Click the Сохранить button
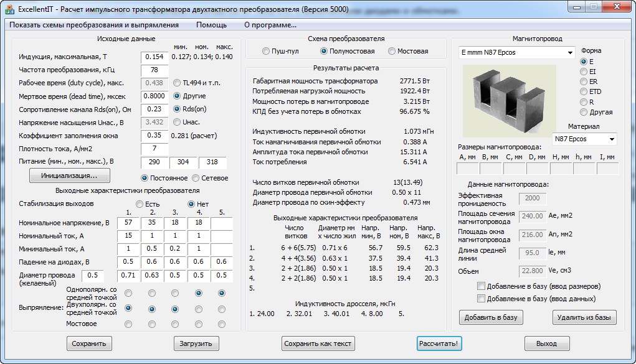Image resolution: width=636 pixels, height=364 pixels. click(x=89, y=343)
